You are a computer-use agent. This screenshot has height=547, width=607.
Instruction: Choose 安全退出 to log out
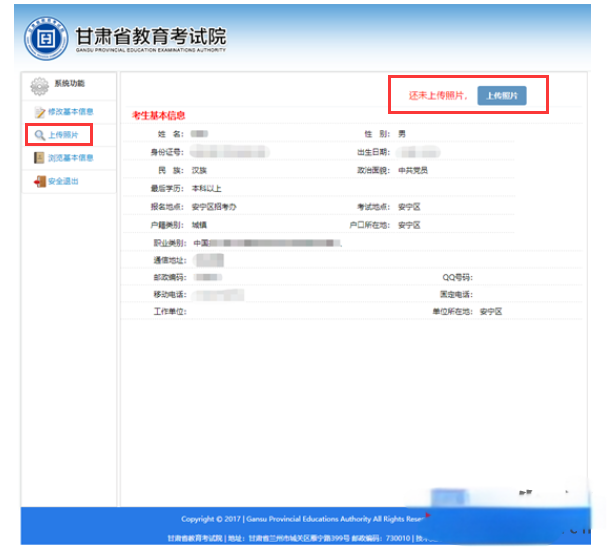point(64,182)
